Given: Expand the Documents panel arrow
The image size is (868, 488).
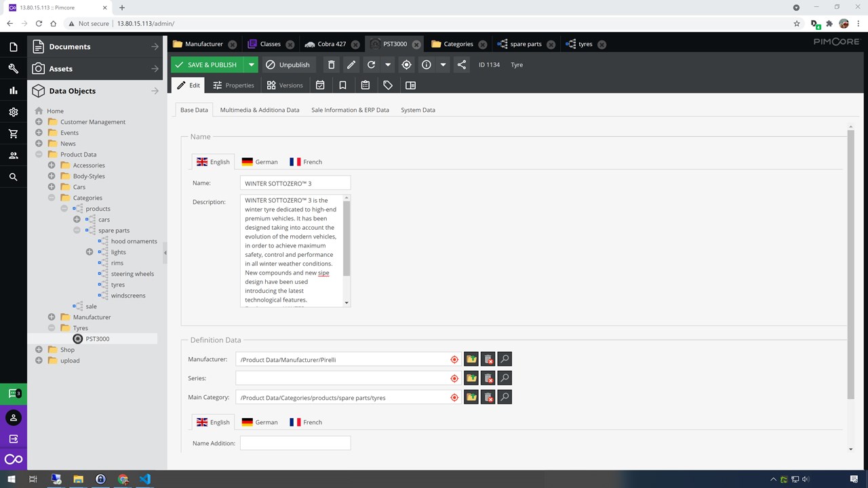Looking at the screenshot, I should pyautogui.click(x=155, y=47).
